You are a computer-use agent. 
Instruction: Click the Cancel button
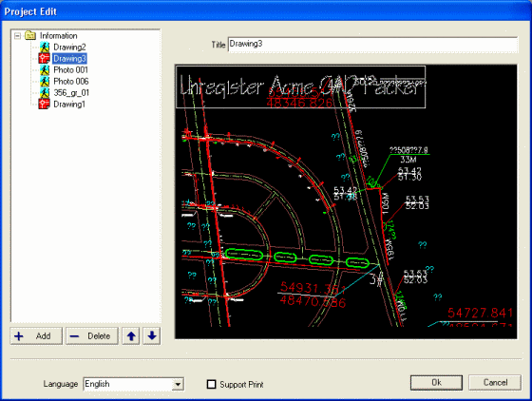tap(495, 383)
